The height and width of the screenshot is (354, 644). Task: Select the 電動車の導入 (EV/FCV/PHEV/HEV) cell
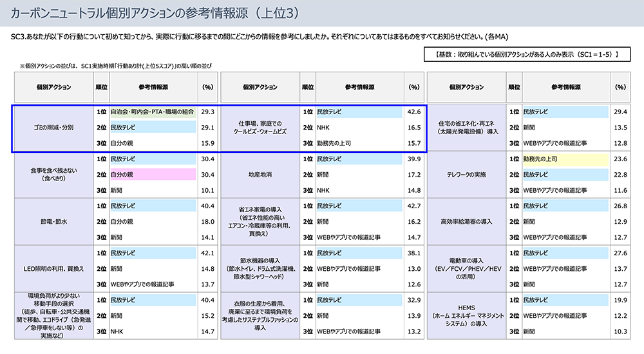coord(466,269)
